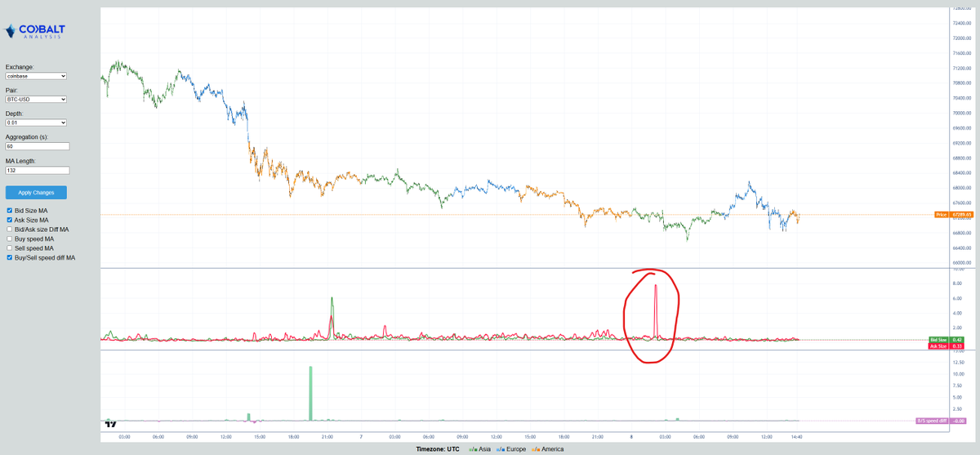This screenshot has height=455, width=980.
Task: Click the Apply Changes button
Action: point(36,193)
